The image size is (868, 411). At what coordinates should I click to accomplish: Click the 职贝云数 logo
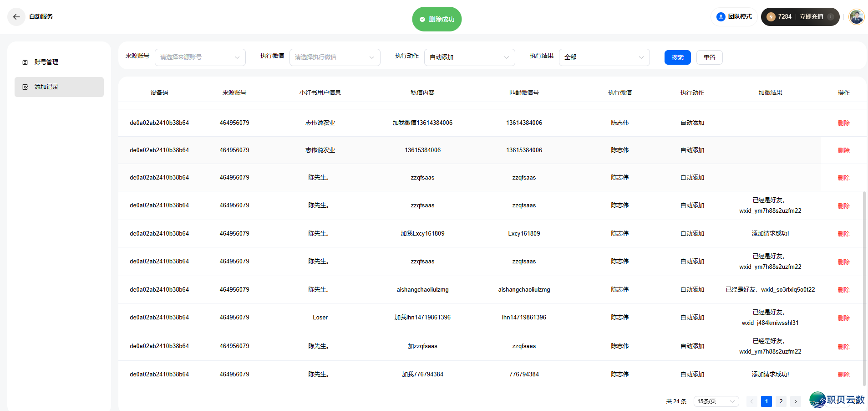pyautogui.click(x=838, y=400)
